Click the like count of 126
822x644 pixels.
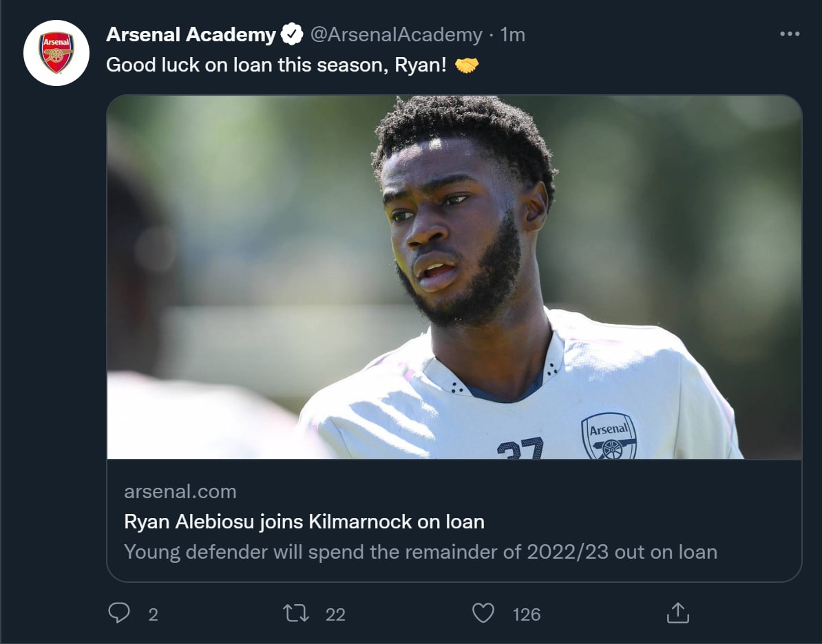(x=527, y=614)
